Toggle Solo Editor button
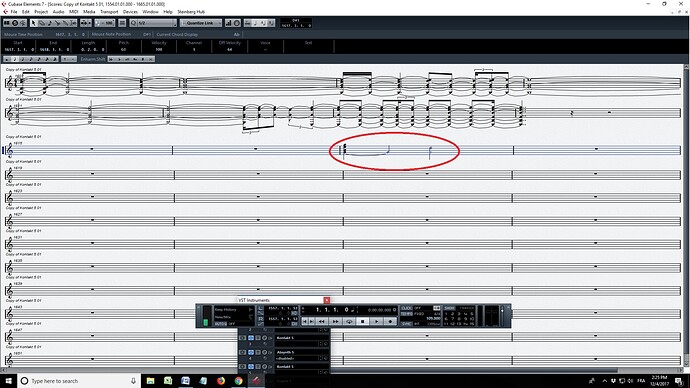The image size is (690, 388). [15, 23]
